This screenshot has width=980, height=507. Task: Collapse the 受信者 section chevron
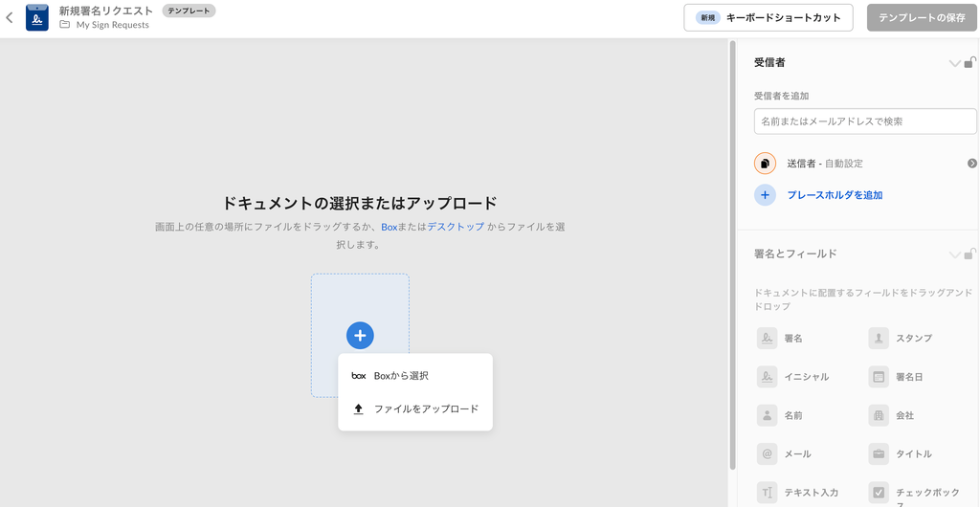(954, 63)
